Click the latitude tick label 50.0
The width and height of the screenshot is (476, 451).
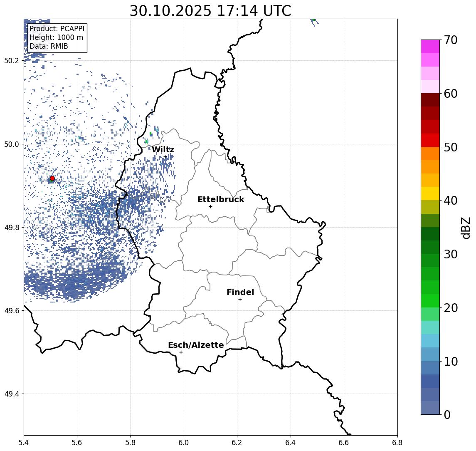pyautogui.click(x=11, y=144)
